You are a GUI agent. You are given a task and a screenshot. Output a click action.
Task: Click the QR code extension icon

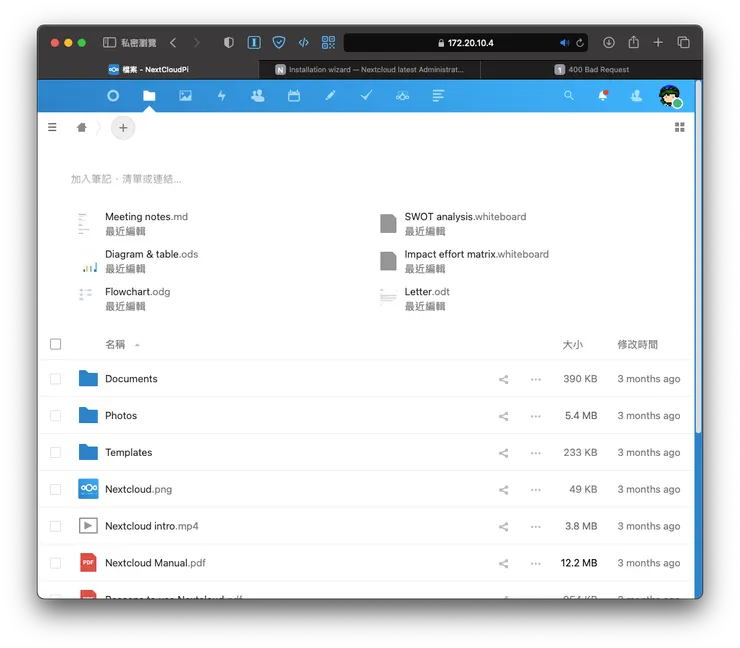[x=328, y=42]
